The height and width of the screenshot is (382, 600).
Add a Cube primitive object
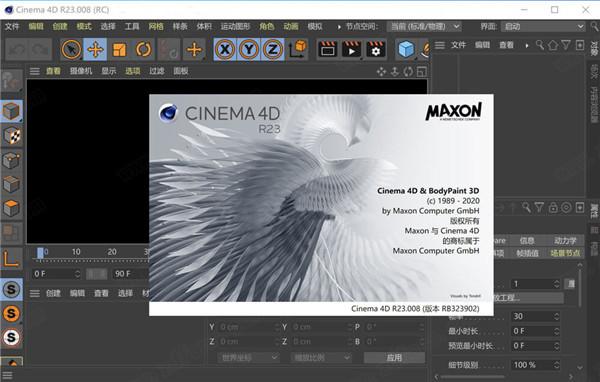tap(406, 49)
